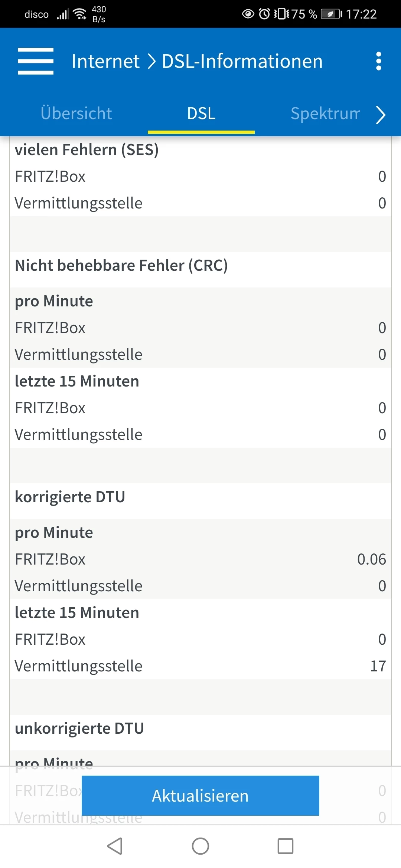Open the three-dot overflow menu
Viewport: 401px width, 868px height.
click(x=378, y=61)
